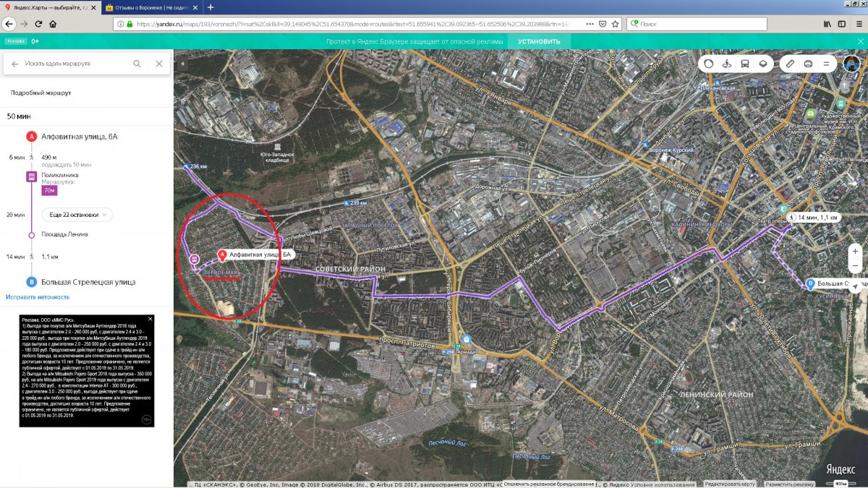
Task: Switch to the Отзывы о Воронеже tab
Action: click(x=151, y=7)
